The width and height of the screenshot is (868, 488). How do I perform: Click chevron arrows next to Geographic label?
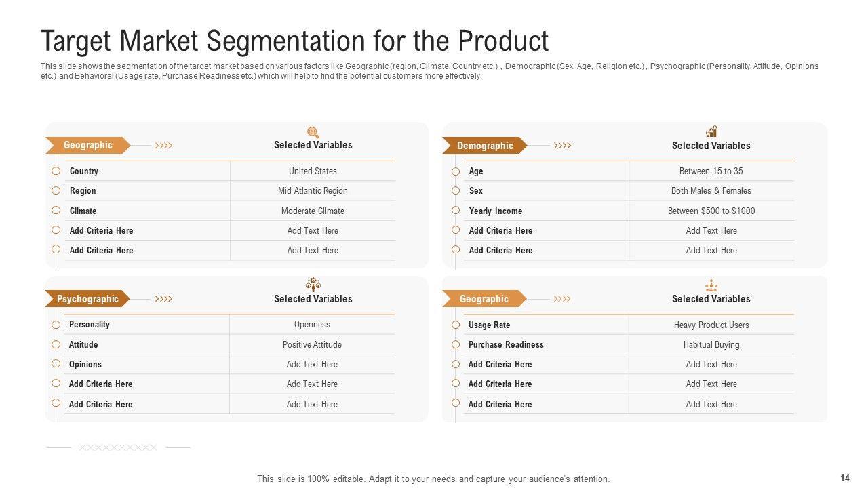coord(163,146)
